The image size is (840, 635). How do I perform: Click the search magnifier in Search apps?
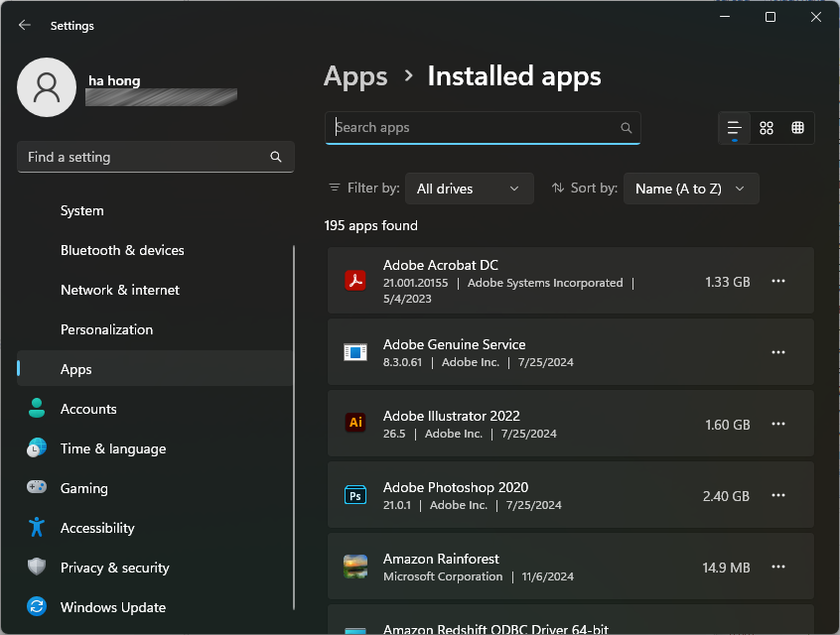(626, 128)
